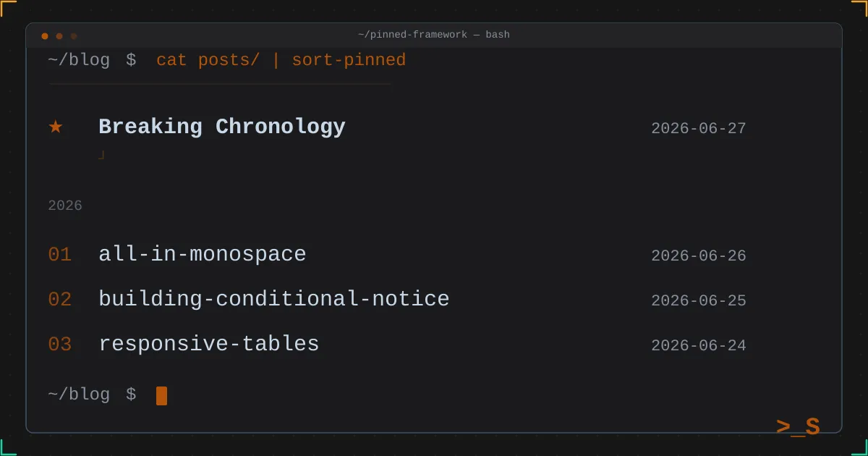
Task: Click the index number 03
Action: pos(60,345)
